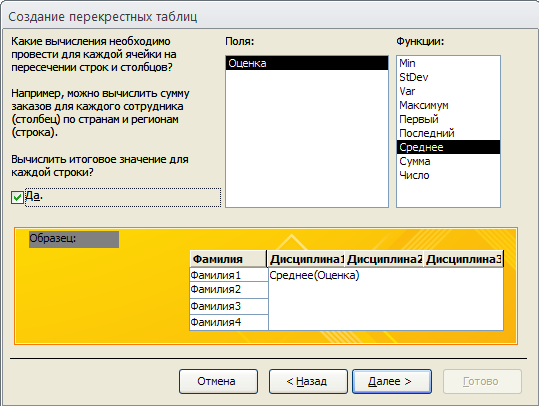Select Сумма in the functions list
Image resolution: width=539 pixels, height=406 pixels.
click(x=448, y=161)
